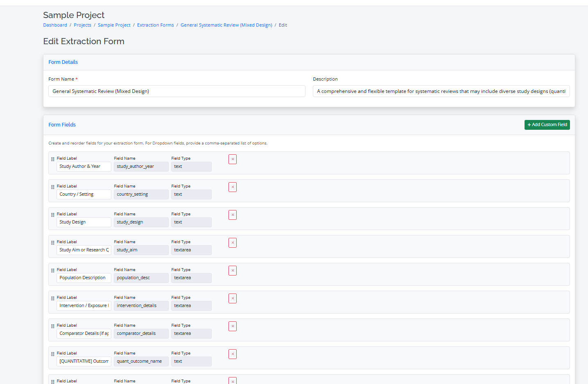This screenshot has height=384, width=588.
Task: Click drag handle of quant_outcome_name row
Action: click(x=52, y=354)
